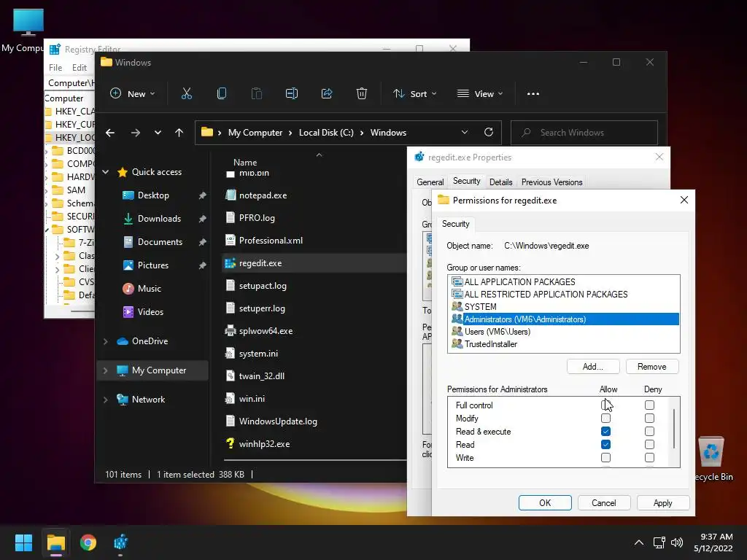The width and height of the screenshot is (747, 560).
Task: Open the volume control in tray
Action: click(x=676, y=542)
